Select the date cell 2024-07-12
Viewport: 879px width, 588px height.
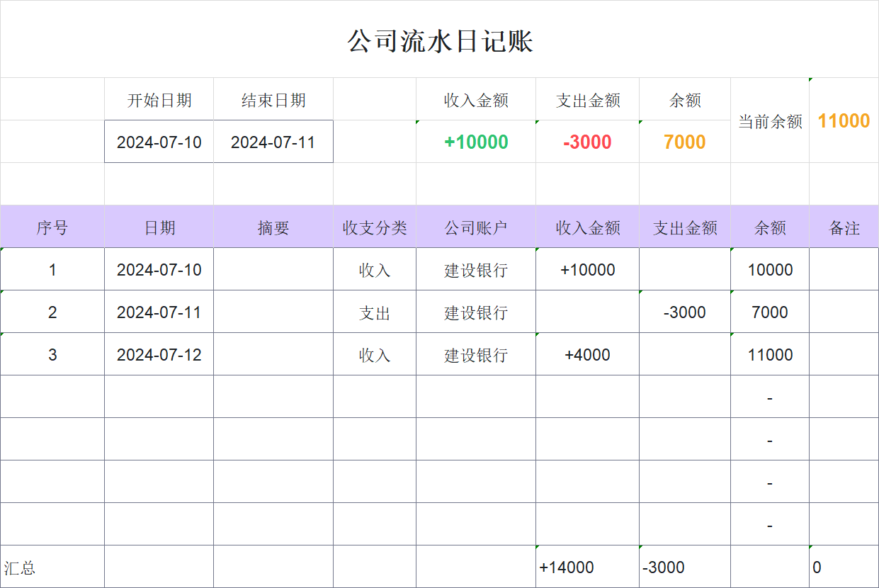[159, 354]
